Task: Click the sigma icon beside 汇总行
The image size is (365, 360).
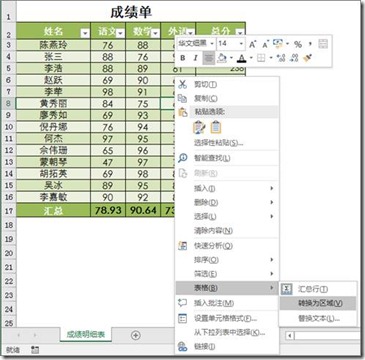Action: tap(287, 289)
